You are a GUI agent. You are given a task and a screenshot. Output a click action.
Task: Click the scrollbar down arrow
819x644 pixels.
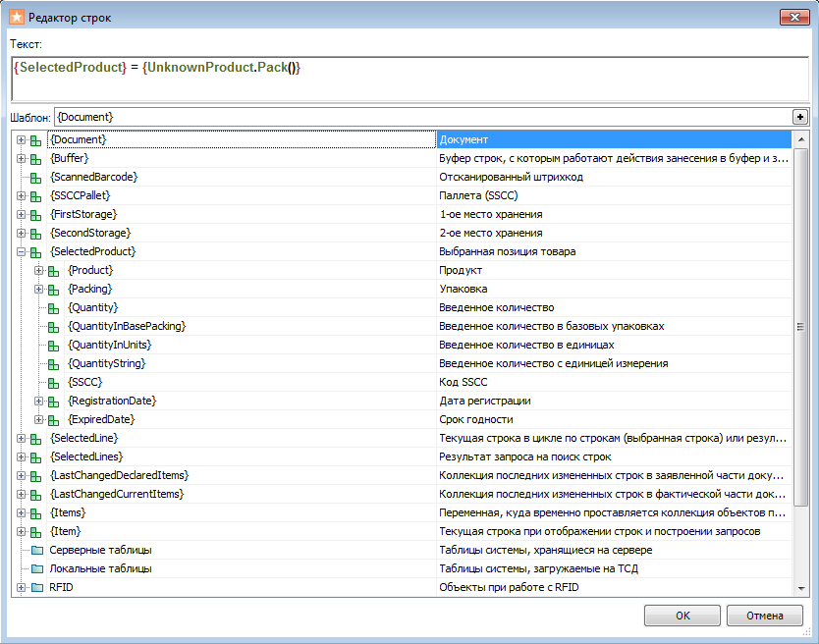[x=800, y=589]
